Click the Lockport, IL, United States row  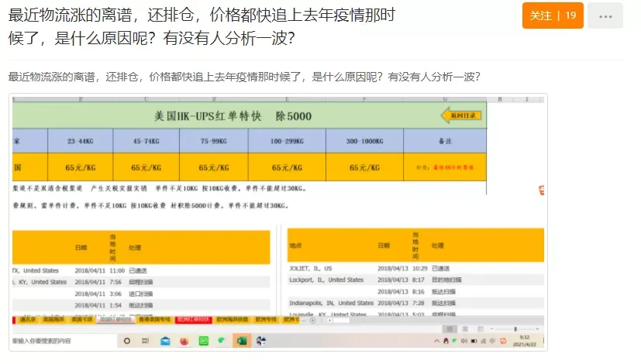(x=415, y=280)
